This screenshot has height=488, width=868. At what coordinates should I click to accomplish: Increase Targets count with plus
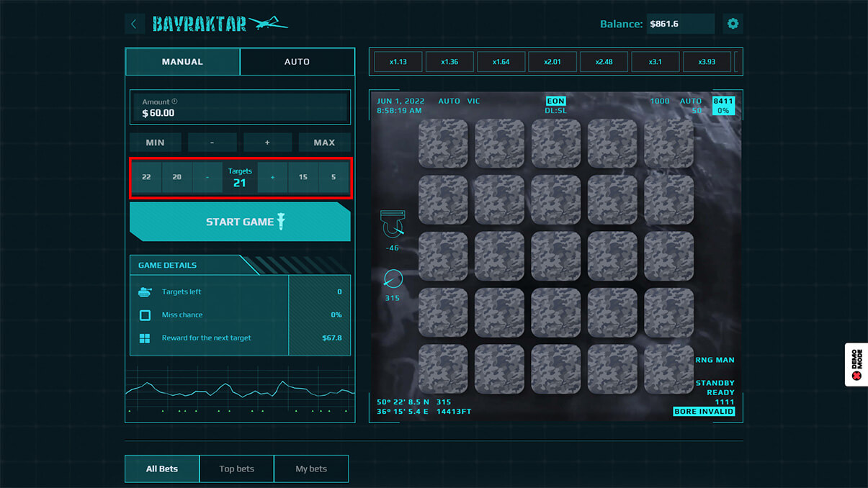click(x=272, y=177)
